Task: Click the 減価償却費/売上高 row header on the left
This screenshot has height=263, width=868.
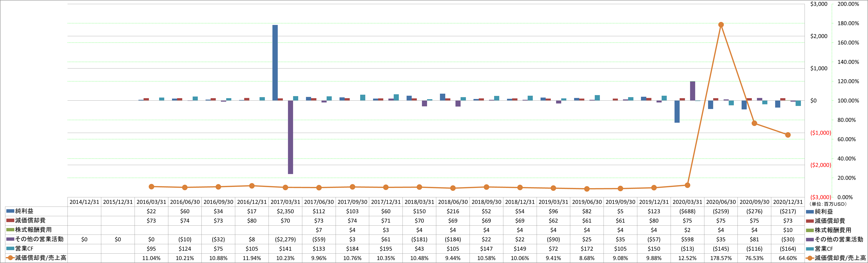Action: [x=36, y=258]
